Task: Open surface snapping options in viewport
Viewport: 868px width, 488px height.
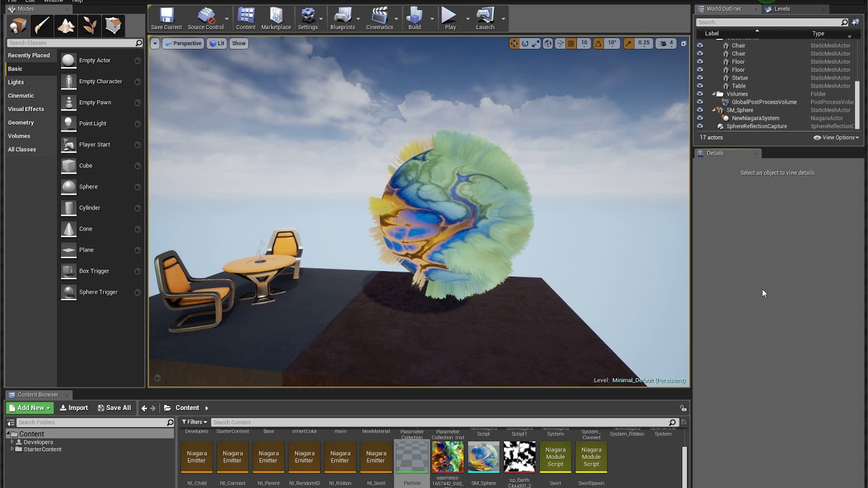Action: [560, 43]
